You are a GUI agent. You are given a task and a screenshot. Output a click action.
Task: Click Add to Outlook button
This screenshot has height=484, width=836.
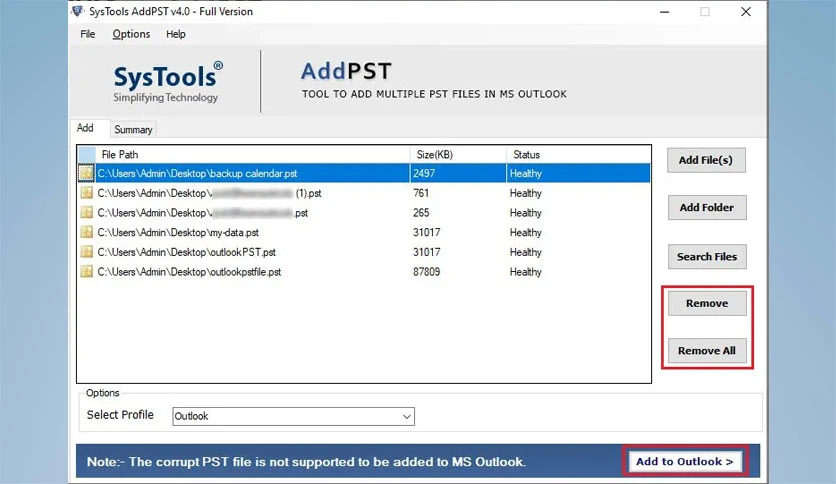[x=685, y=462]
